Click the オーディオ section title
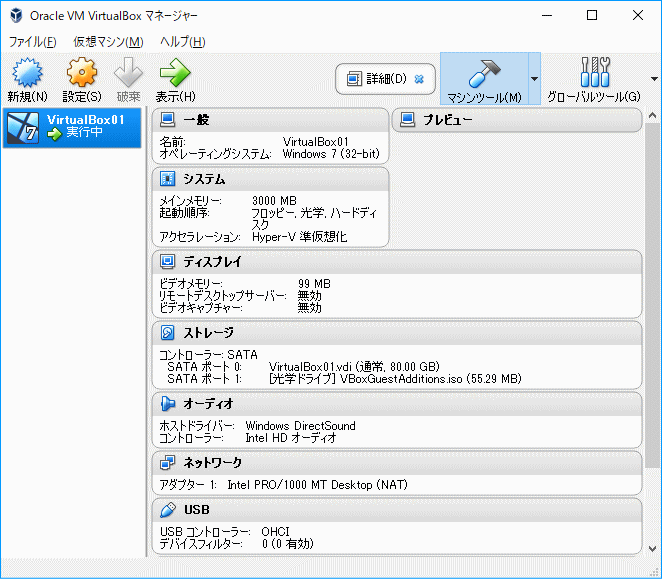Viewport: 662px width, 579px height. pyautogui.click(x=209, y=404)
